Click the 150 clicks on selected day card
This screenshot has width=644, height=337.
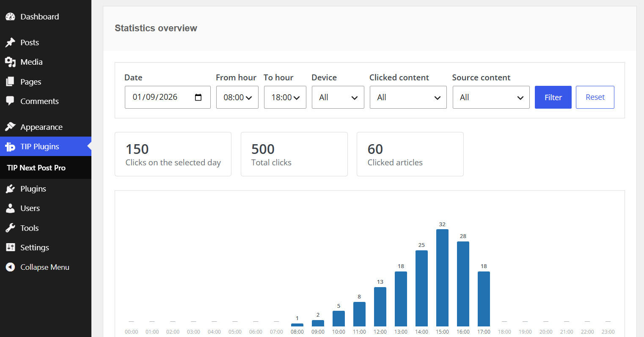coord(173,154)
